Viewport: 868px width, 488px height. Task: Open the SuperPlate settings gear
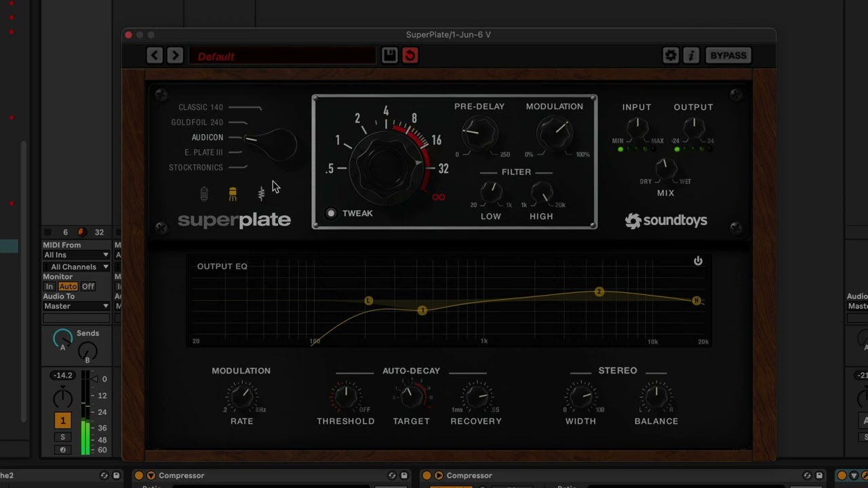coord(671,56)
